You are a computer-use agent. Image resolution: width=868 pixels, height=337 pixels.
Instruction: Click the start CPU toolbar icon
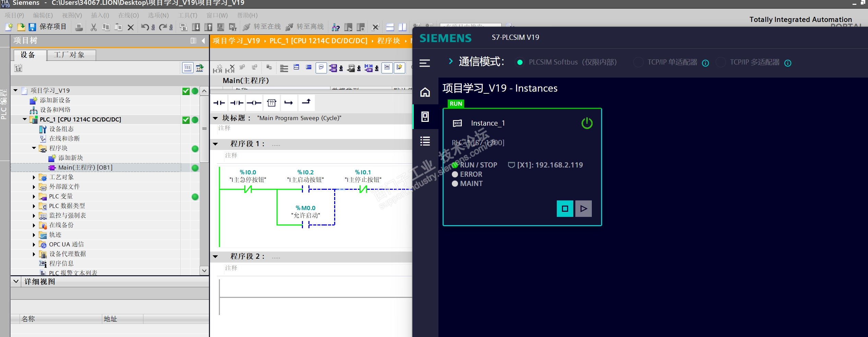click(348, 27)
